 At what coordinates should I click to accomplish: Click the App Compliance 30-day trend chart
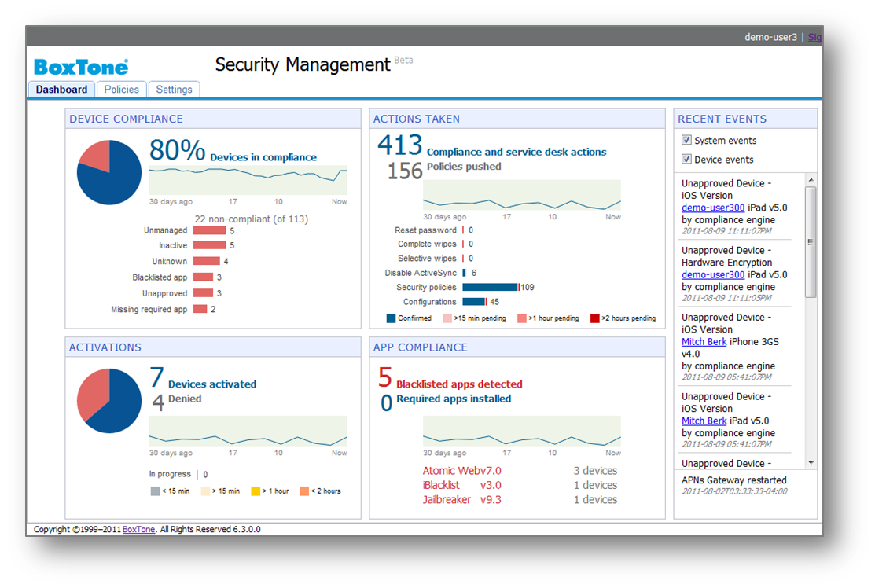(522, 432)
